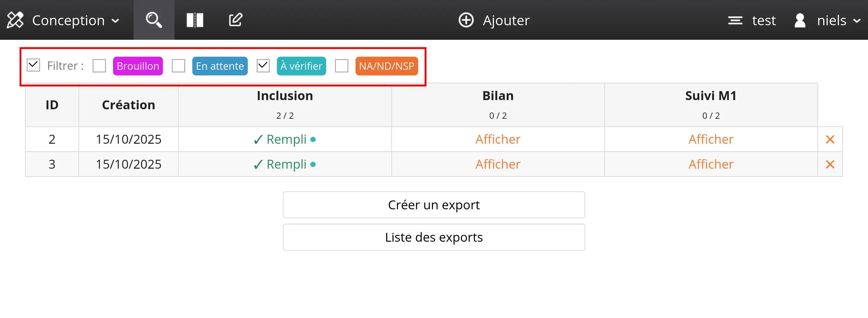Click the hamburger lines icon beside test
Screen dimensions: 868x318
pos(735,20)
